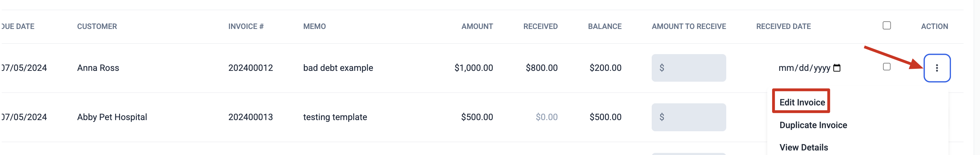Focus amount to receive field for Anna Ross

click(688, 68)
